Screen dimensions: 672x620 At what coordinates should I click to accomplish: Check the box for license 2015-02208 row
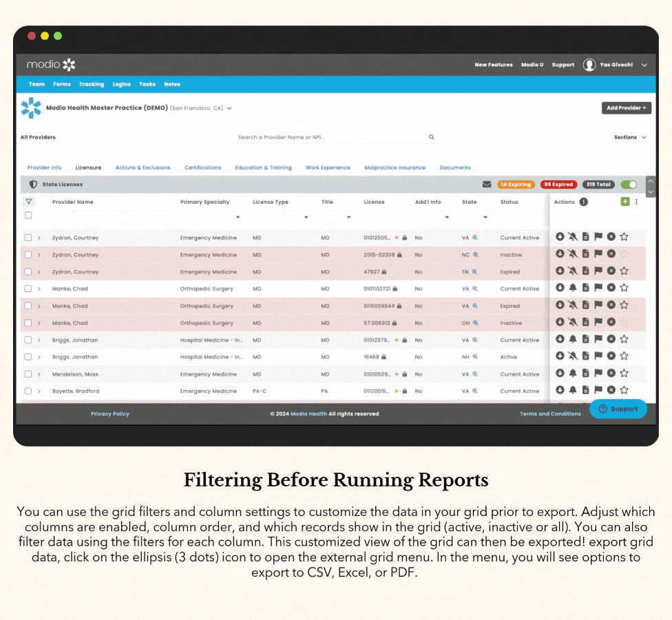coord(28,255)
